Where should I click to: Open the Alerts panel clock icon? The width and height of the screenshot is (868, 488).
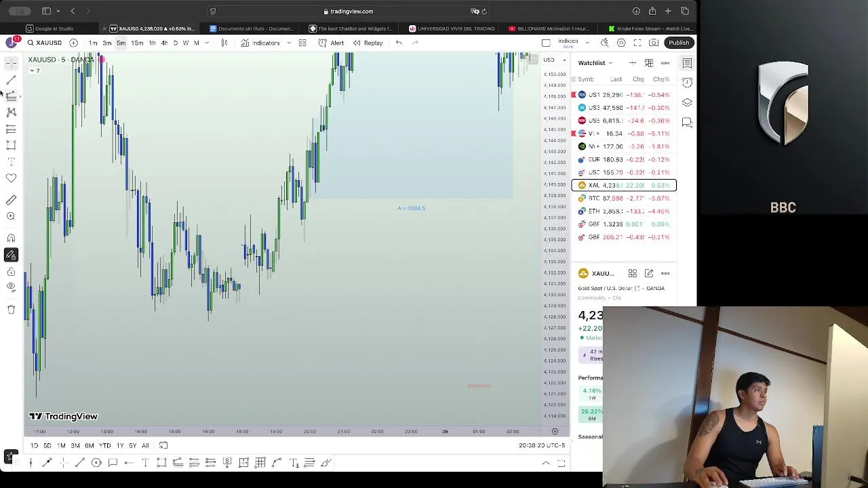687,83
